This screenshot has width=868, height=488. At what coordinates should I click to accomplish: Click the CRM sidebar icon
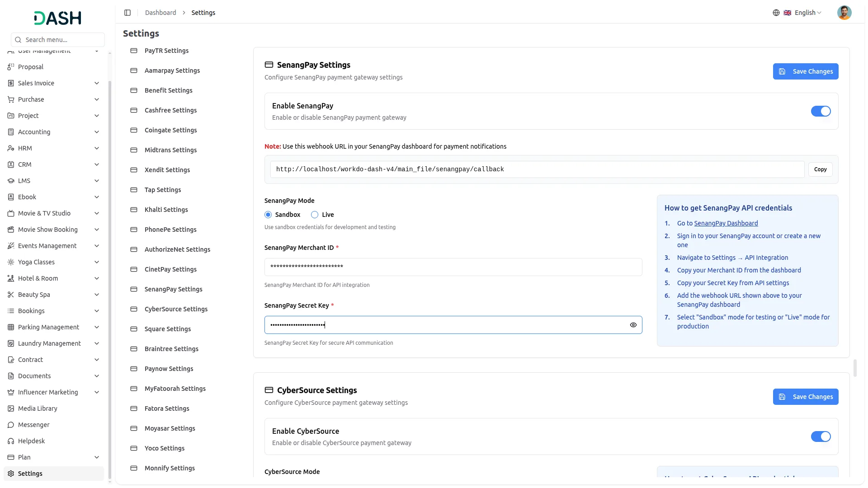(x=11, y=164)
